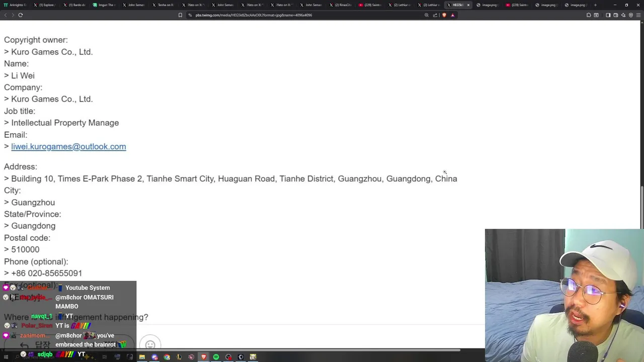The width and height of the screenshot is (644, 362).
Task: Click the bookmark icon beside the URL
Action: (x=180, y=15)
